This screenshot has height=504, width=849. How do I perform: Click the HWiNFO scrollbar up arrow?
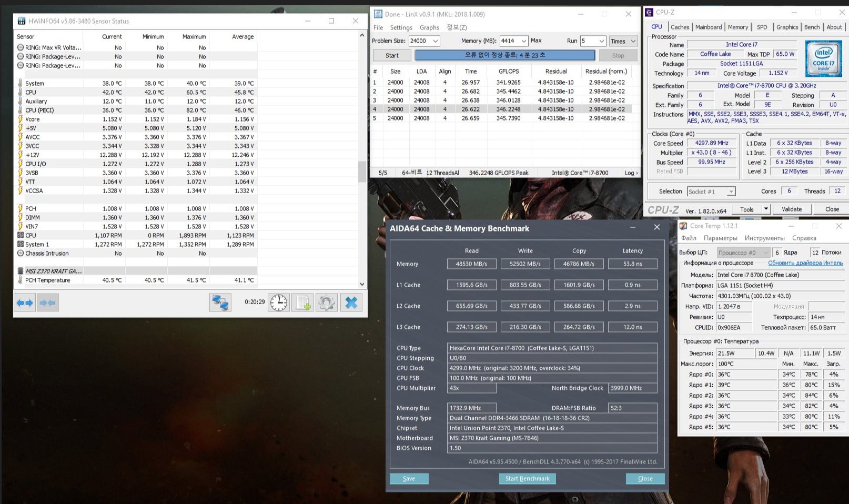click(x=362, y=35)
